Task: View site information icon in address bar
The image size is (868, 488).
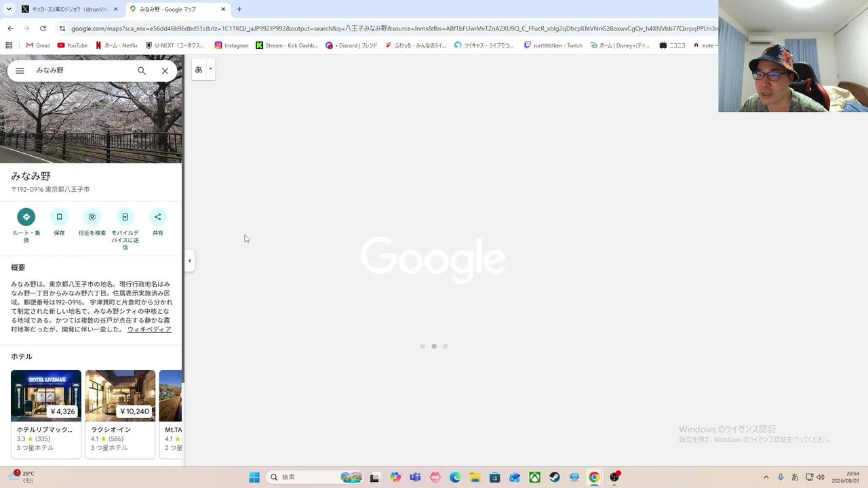Action: 62,28
